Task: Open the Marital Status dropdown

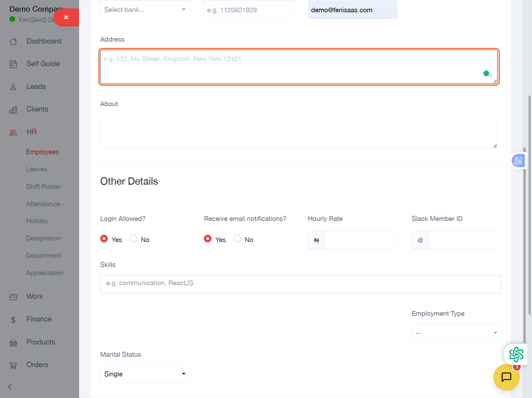Action: coord(145,374)
